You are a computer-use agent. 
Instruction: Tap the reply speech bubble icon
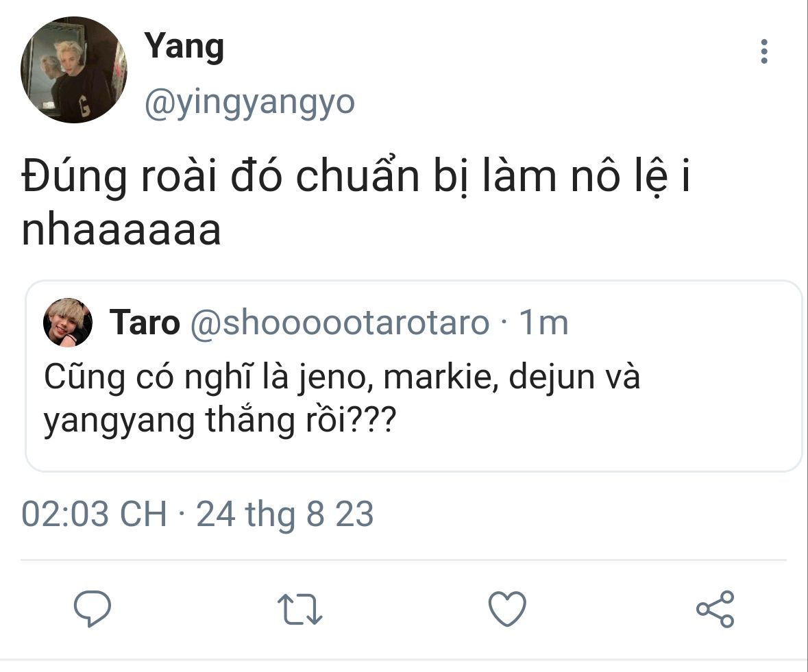(x=93, y=609)
